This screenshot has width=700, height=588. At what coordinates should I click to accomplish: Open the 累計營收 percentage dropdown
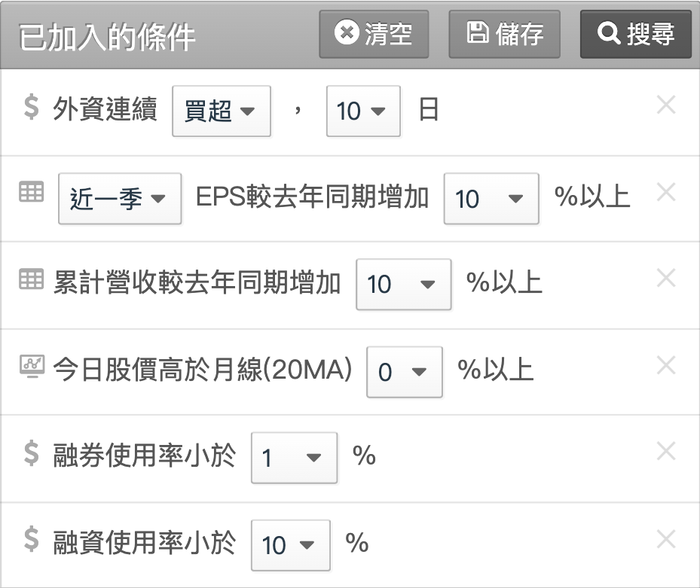click(x=404, y=284)
